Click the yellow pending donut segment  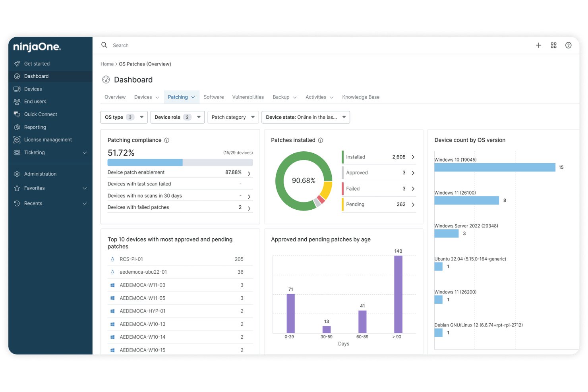coord(327,190)
